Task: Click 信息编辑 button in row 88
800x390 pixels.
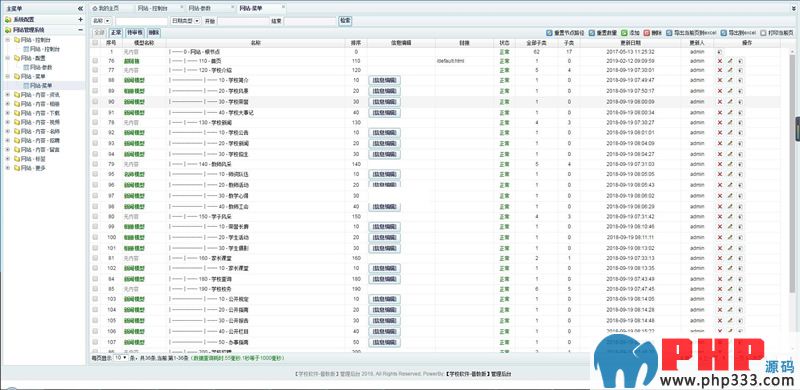Action: coord(384,80)
